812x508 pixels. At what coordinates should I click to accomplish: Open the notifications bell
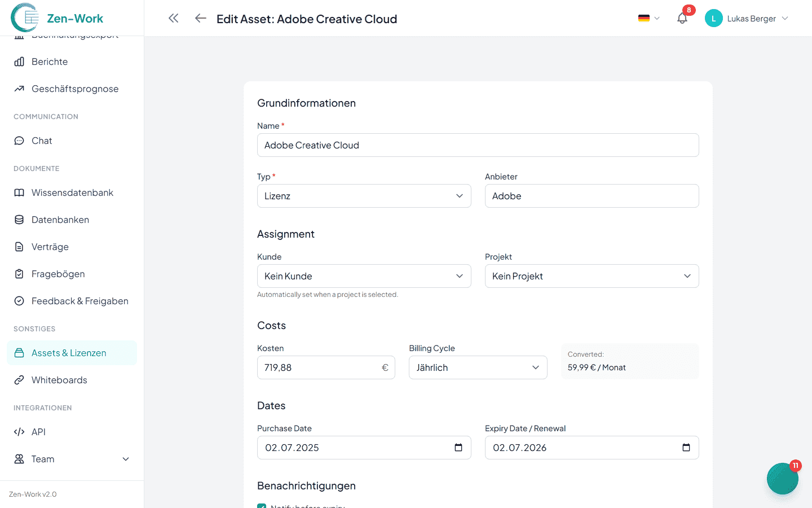pos(682,19)
